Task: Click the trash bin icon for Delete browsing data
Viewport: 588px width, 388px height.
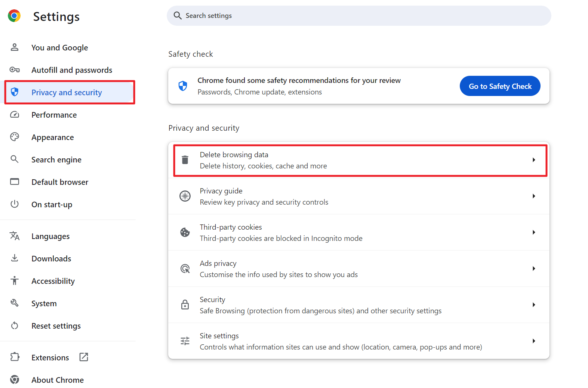Action: pyautogui.click(x=185, y=160)
